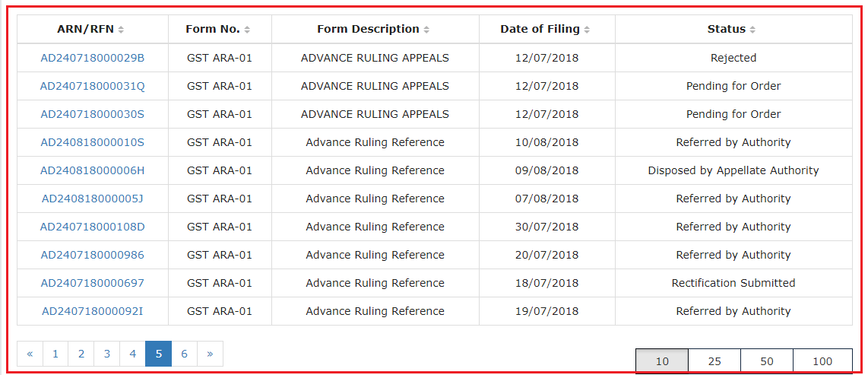The image size is (868, 375).
Task: Sort by Status column arrow icon
Action: [x=753, y=30]
